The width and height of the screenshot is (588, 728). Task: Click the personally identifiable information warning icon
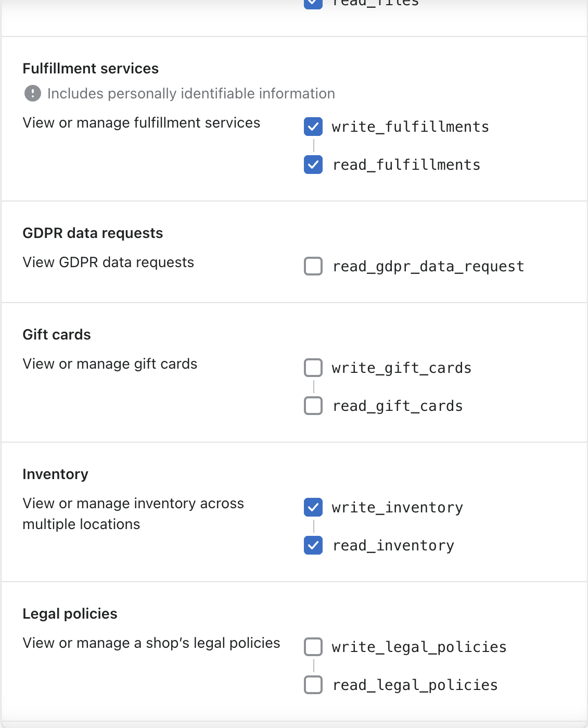click(33, 94)
